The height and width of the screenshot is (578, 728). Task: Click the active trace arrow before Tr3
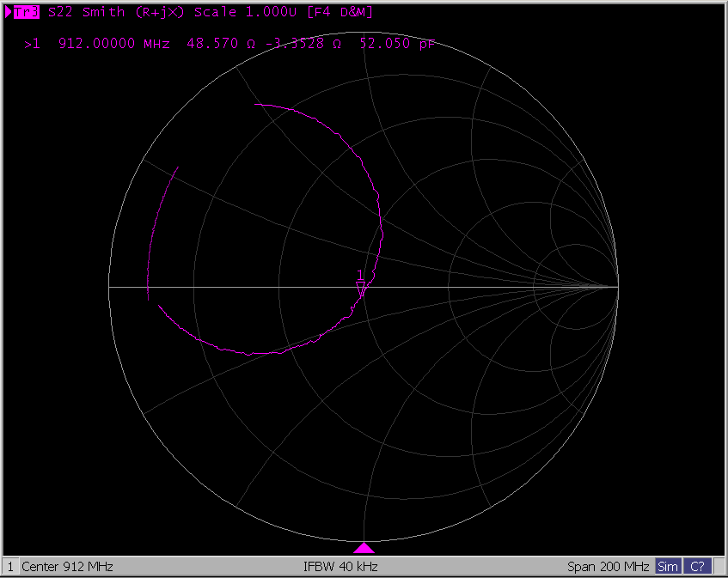tap(9, 13)
